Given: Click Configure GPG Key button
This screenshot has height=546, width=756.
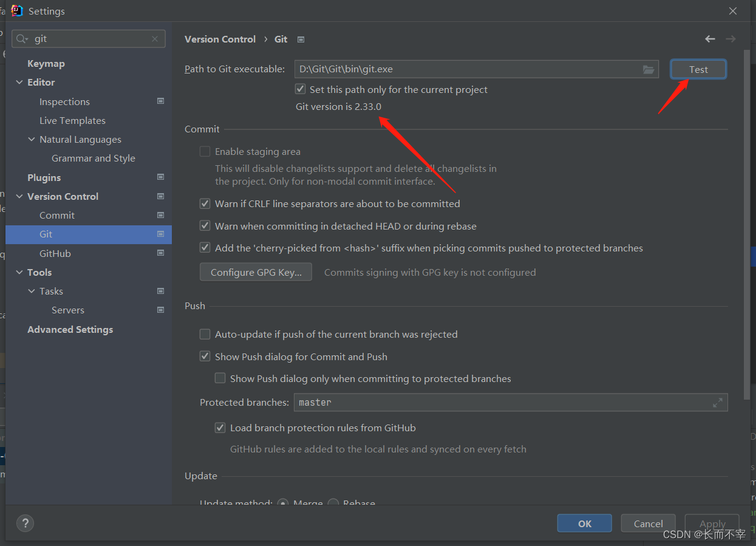Looking at the screenshot, I should pyautogui.click(x=256, y=272).
